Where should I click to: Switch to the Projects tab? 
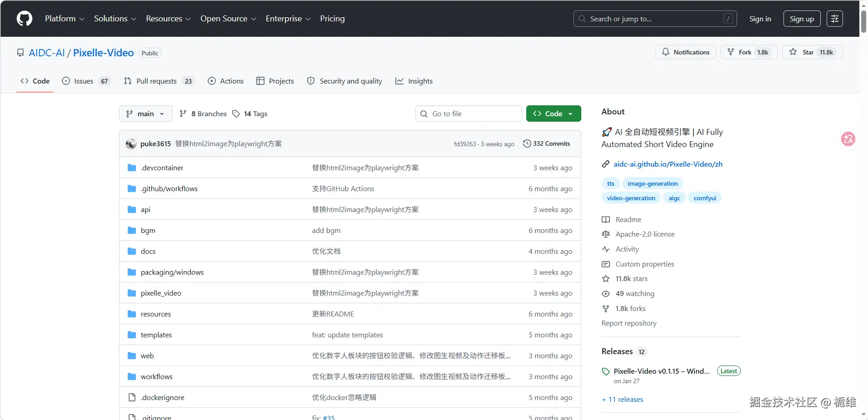pos(275,81)
